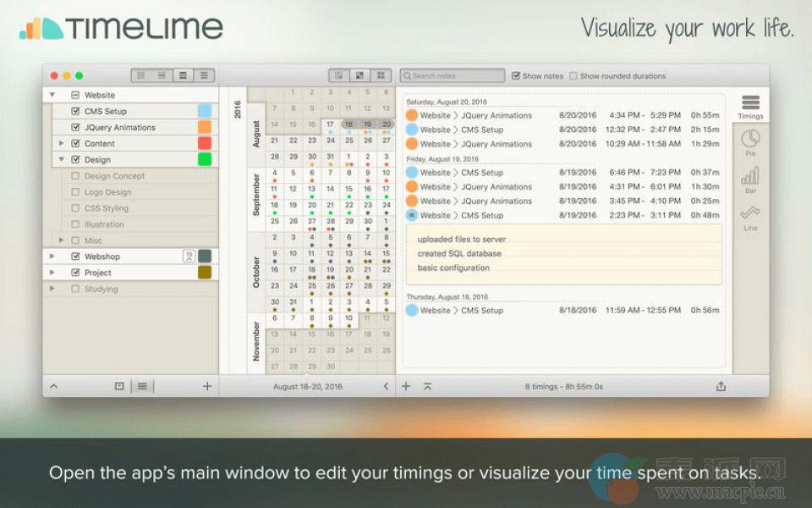Image resolution: width=812 pixels, height=508 pixels.
Task: Enable Show rounded durations checkbox
Action: click(x=574, y=76)
